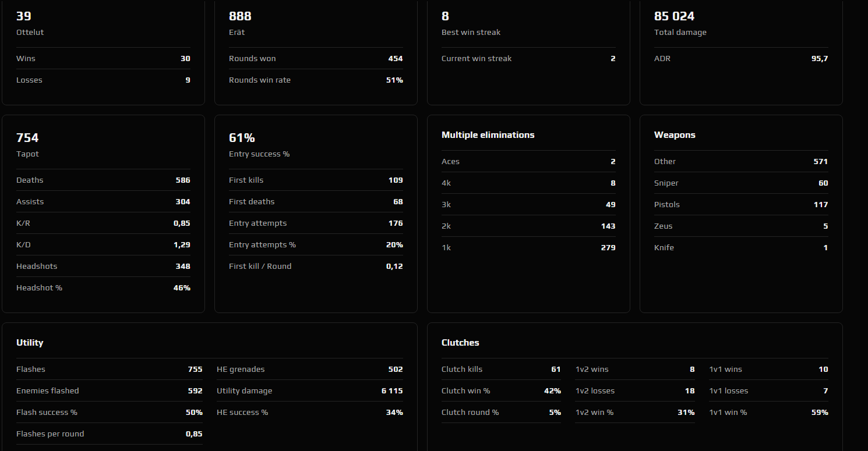Click the Current win streak label

click(477, 59)
